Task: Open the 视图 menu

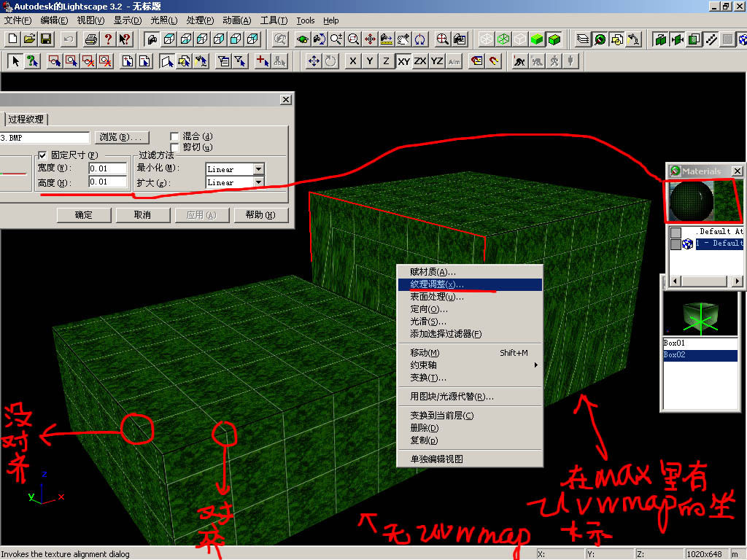Action: click(90, 20)
